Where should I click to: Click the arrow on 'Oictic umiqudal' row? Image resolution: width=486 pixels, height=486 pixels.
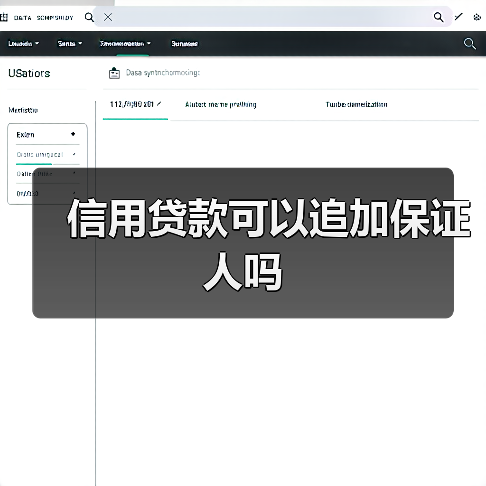click(74, 154)
